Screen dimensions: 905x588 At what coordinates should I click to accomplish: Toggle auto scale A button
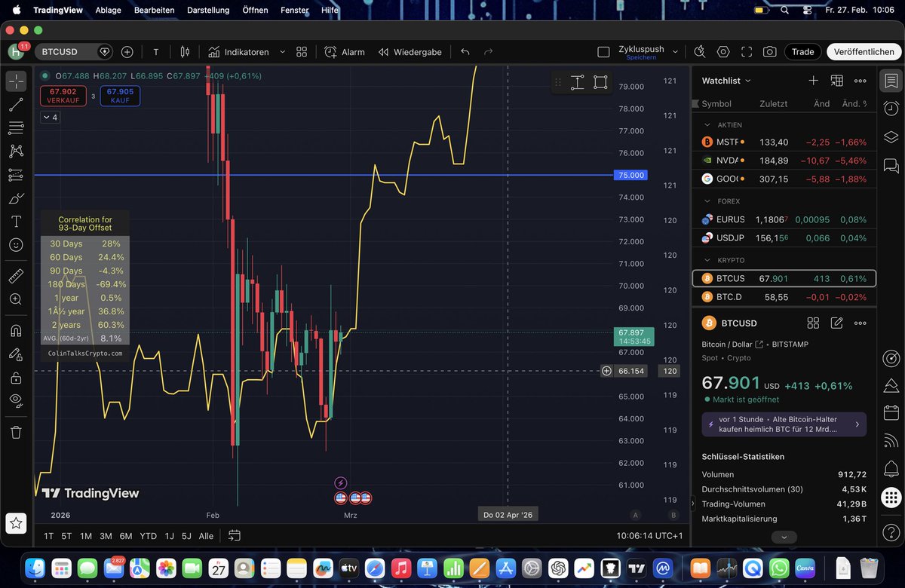pyautogui.click(x=636, y=515)
